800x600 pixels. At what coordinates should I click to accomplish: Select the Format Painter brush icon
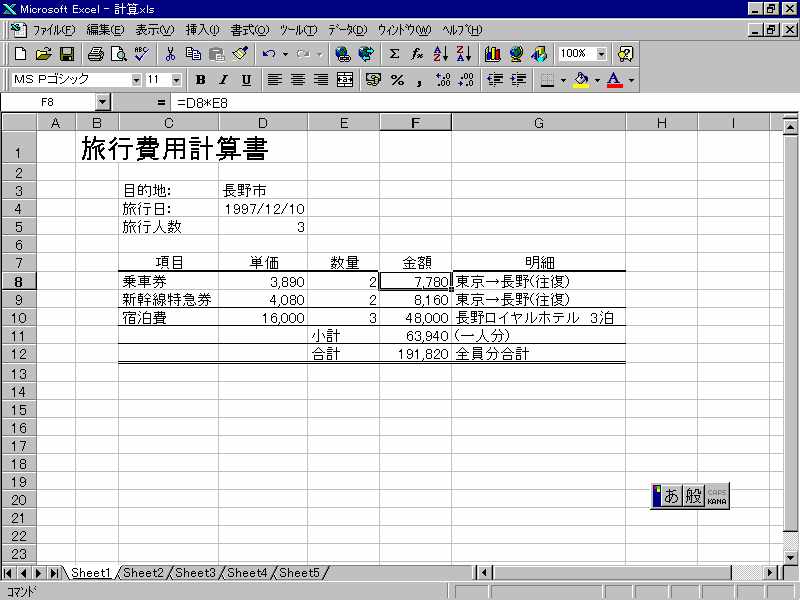239,54
